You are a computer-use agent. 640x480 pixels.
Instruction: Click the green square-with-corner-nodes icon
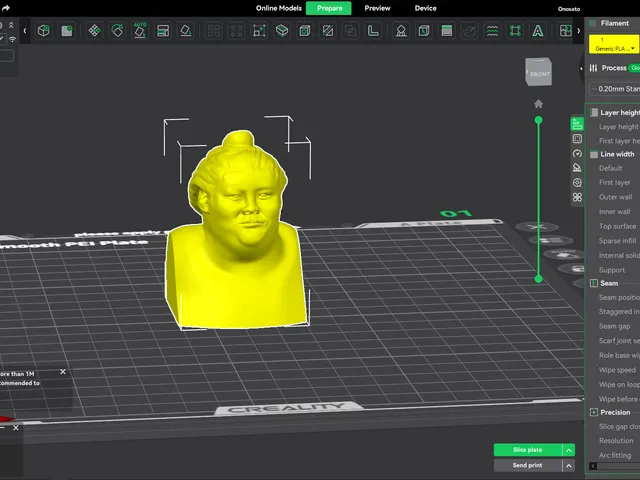tap(515, 31)
